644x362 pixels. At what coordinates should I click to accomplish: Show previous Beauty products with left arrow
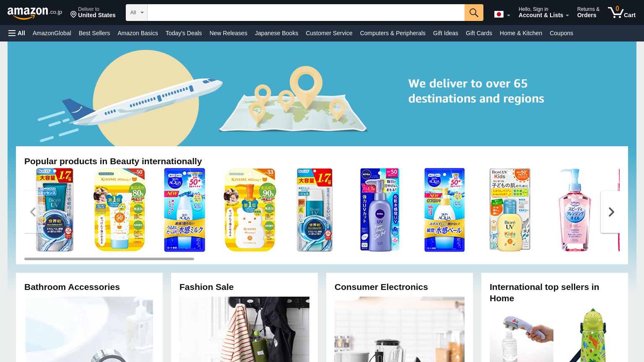[33, 212]
